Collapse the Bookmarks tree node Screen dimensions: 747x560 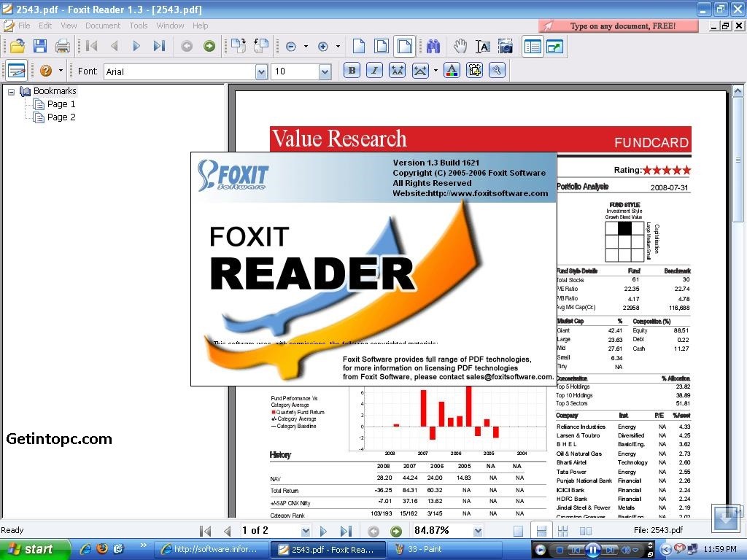pyautogui.click(x=12, y=91)
